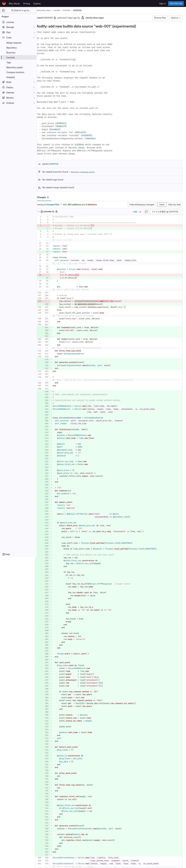Screen dimensions: 186x868
Task: Select the Deploy section icon
Action: (3, 87)
